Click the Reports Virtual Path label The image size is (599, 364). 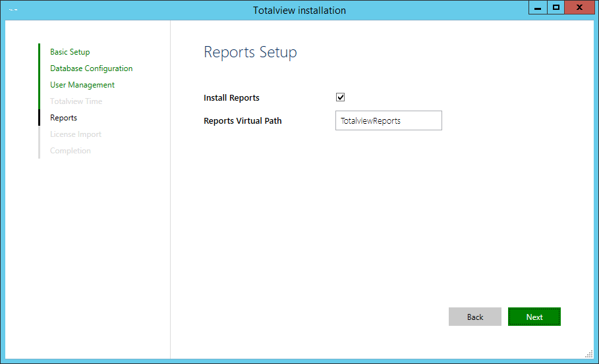[242, 120]
